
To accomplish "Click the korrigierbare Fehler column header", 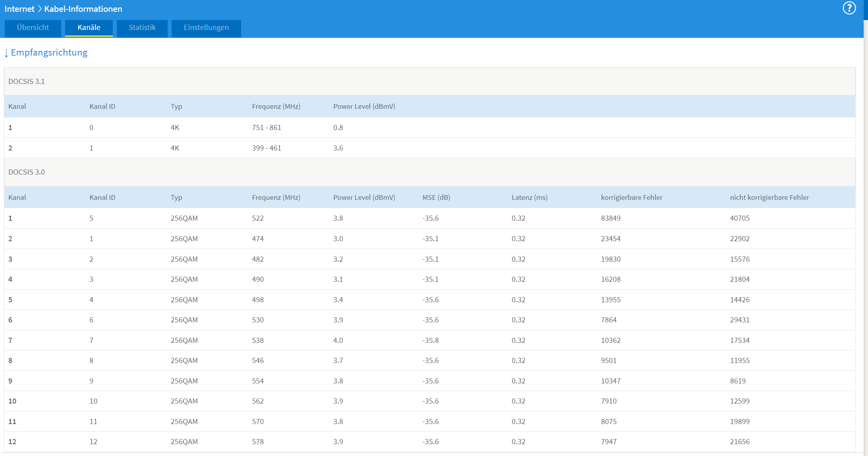I will click(632, 197).
